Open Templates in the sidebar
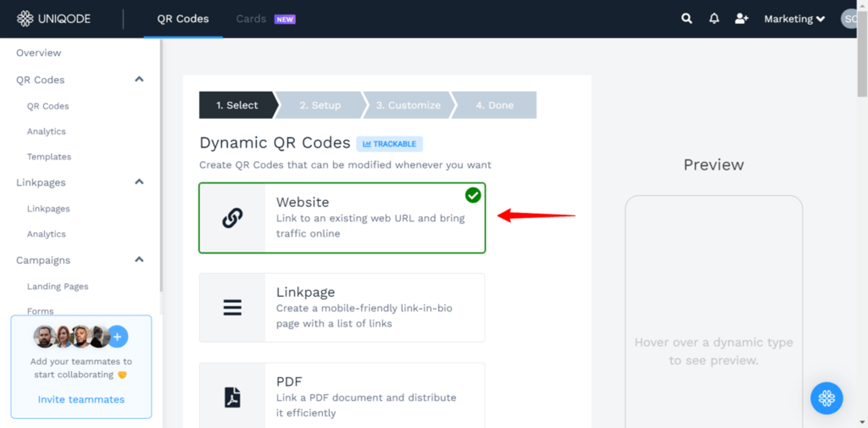868x428 pixels. [49, 157]
